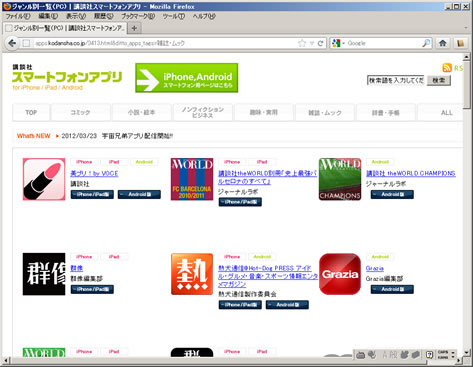Bookmark this page with the star icon
This screenshot has width=473, height=367.
[x=302, y=43]
